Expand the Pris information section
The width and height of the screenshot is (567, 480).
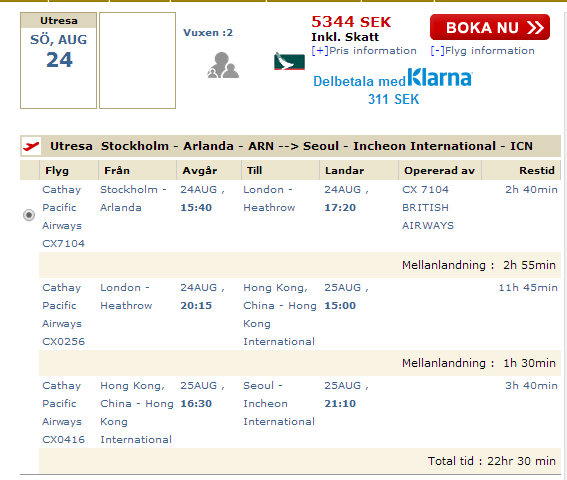tap(364, 51)
